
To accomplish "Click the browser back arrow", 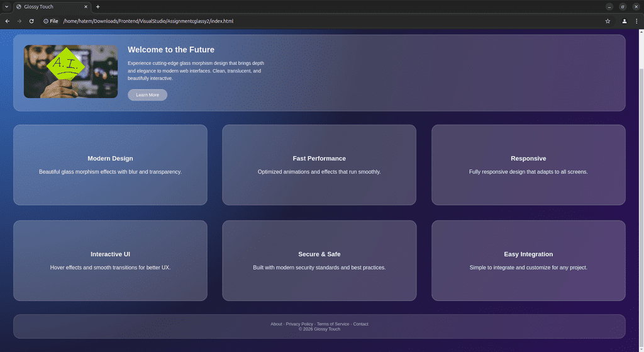I will click(8, 21).
